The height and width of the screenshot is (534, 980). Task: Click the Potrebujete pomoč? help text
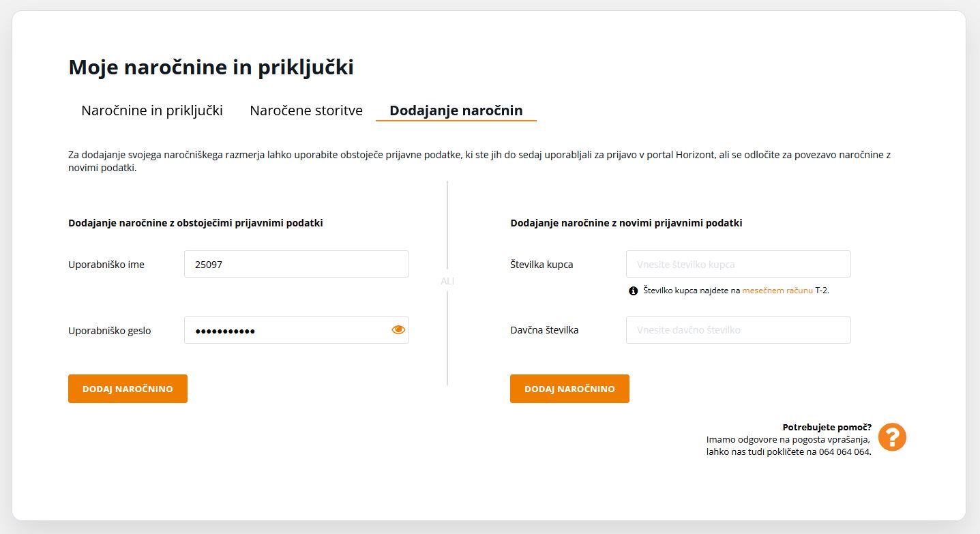coord(827,428)
